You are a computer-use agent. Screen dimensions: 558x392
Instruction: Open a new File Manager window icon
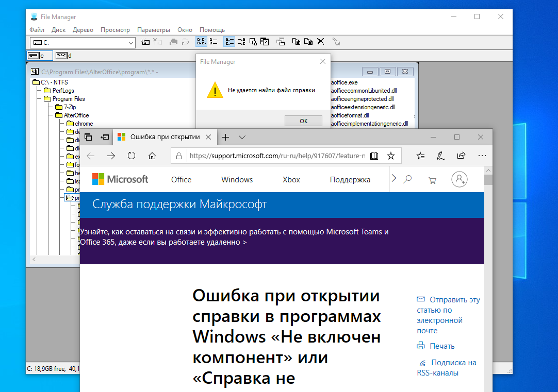point(281,42)
